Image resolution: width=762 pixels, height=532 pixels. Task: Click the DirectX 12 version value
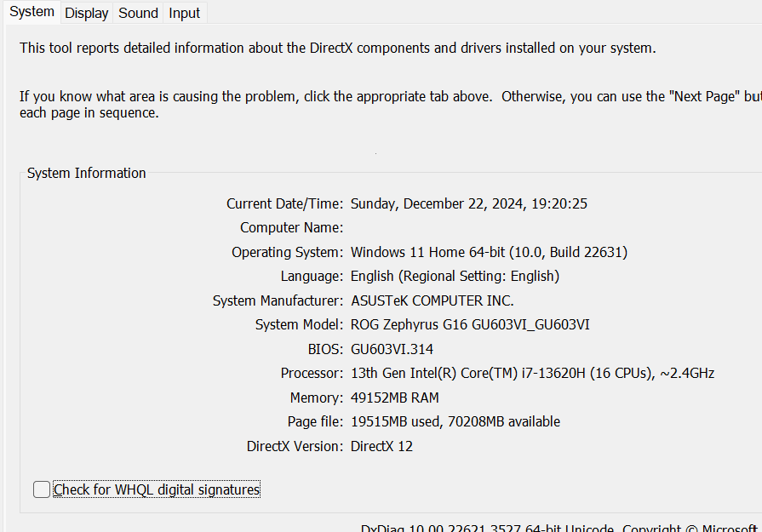[381, 447]
